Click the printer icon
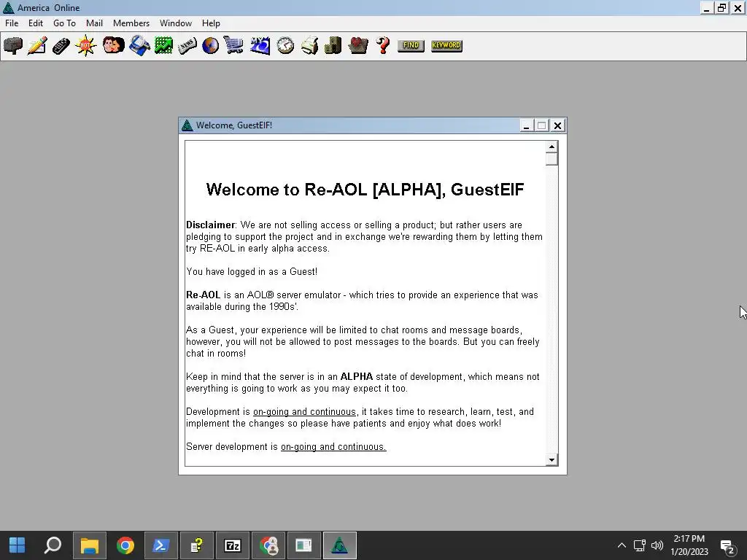 coord(309,46)
